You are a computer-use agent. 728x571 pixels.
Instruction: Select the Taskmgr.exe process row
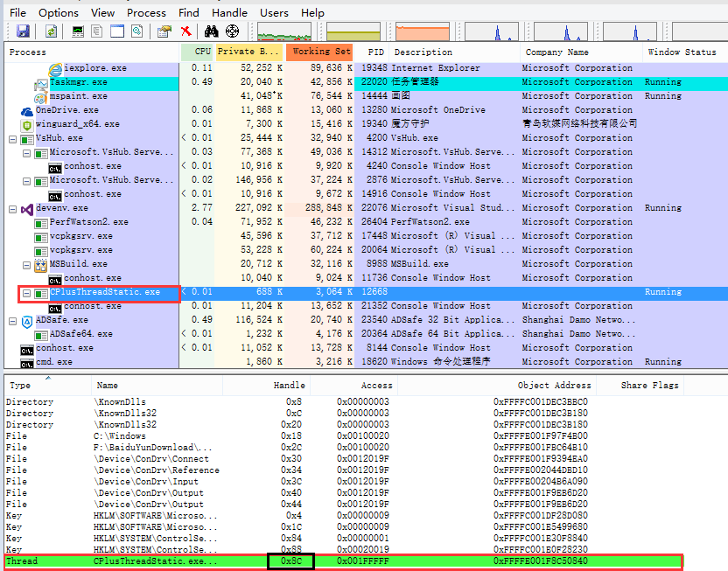[x=366, y=83]
